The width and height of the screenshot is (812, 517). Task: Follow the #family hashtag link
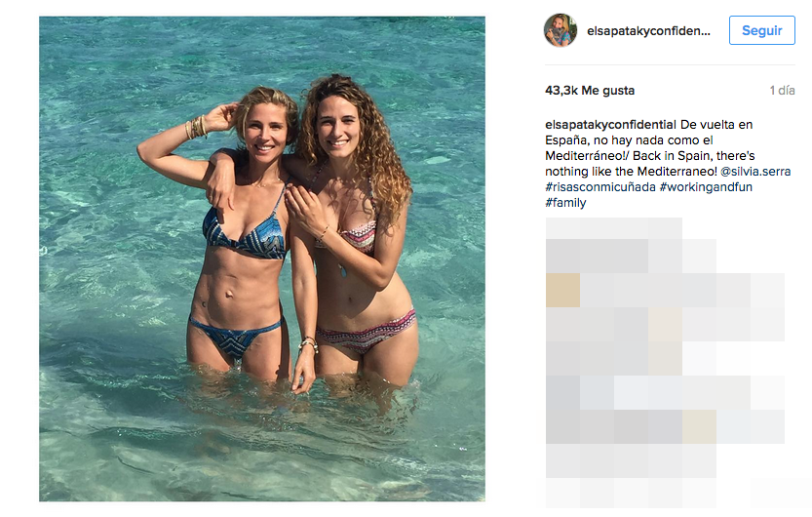pyautogui.click(x=565, y=203)
